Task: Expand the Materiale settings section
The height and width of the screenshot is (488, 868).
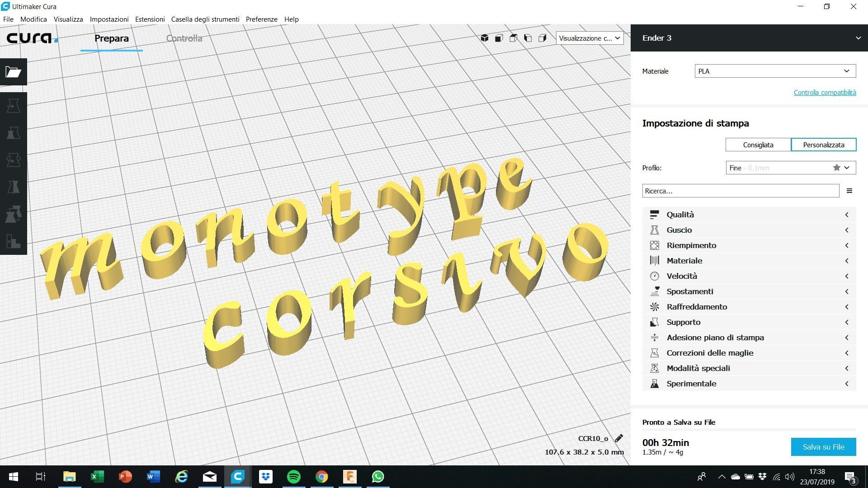Action: coord(749,261)
